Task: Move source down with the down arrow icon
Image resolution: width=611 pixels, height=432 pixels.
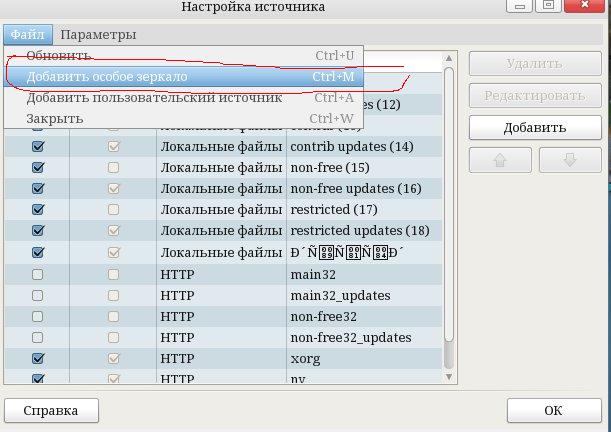Action: tap(570, 160)
